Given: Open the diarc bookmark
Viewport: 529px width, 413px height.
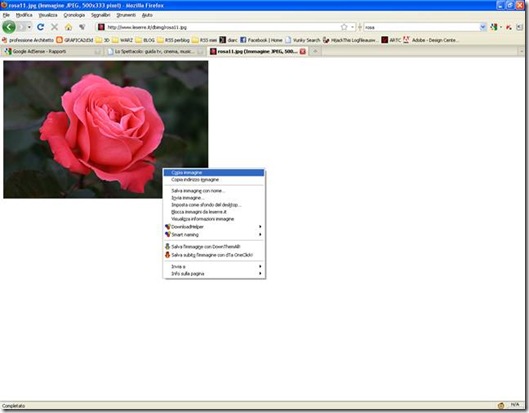Looking at the screenshot, I should coord(228,40).
